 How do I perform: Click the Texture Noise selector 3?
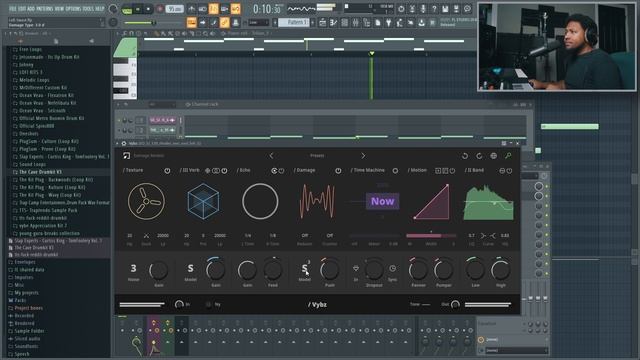[x=133, y=268]
